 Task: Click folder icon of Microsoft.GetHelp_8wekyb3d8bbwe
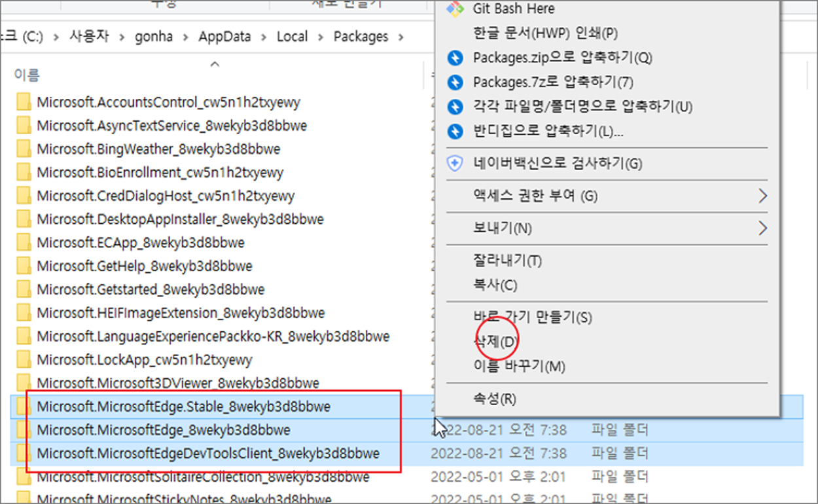coord(24,266)
